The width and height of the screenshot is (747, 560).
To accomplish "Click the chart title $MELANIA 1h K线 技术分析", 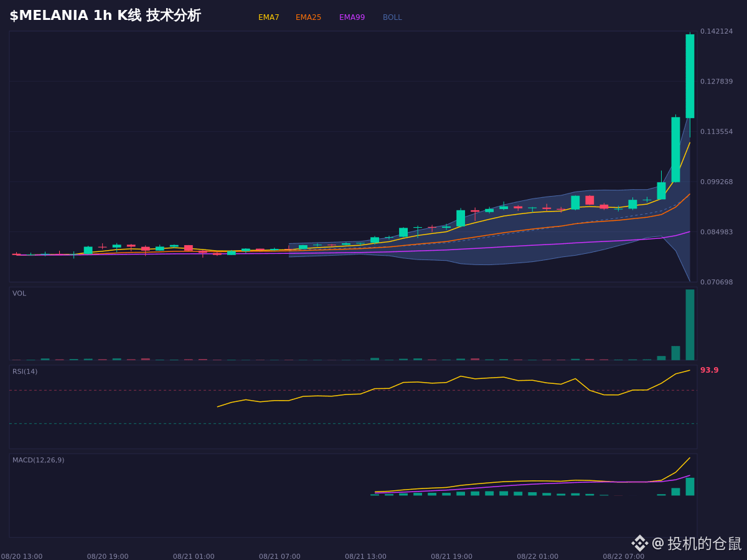I will 105,16.
